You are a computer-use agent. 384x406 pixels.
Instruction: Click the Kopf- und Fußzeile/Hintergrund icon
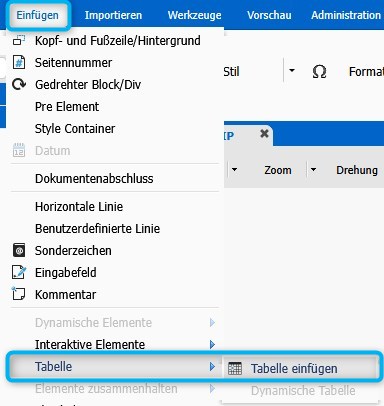pos(18,40)
